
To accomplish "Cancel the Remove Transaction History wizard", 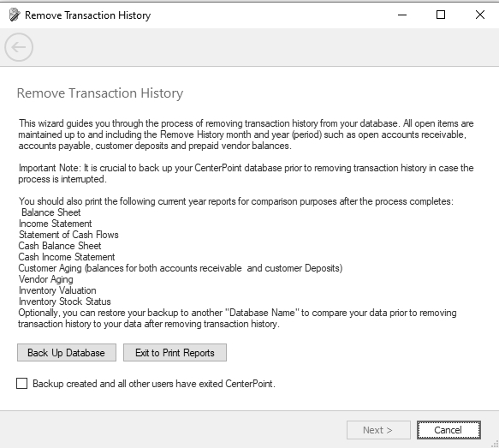I will tap(449, 430).
